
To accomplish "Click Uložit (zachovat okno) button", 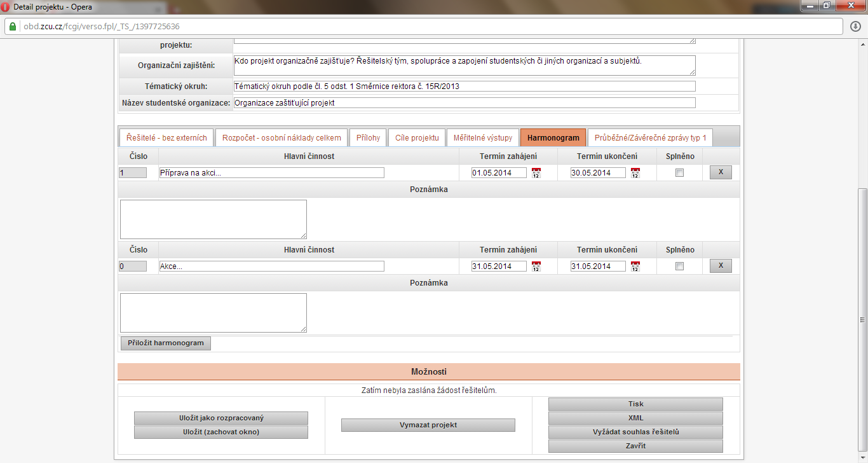I will coord(221,432).
